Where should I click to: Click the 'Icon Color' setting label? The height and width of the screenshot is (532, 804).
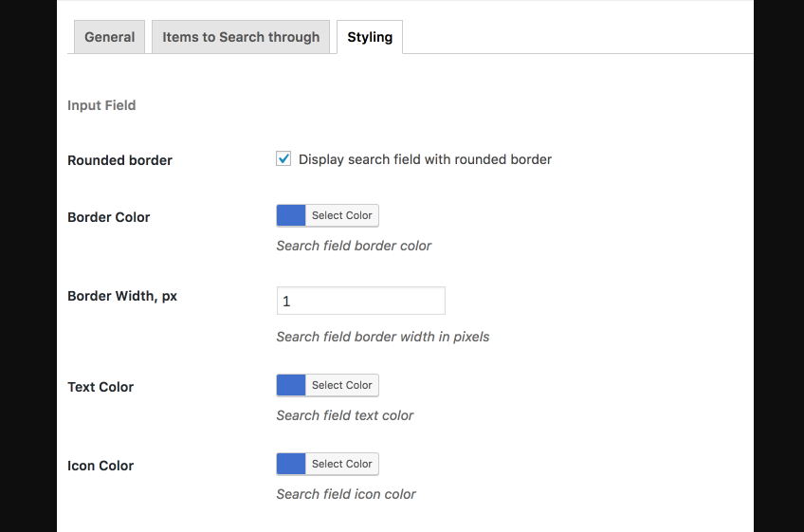(x=100, y=466)
